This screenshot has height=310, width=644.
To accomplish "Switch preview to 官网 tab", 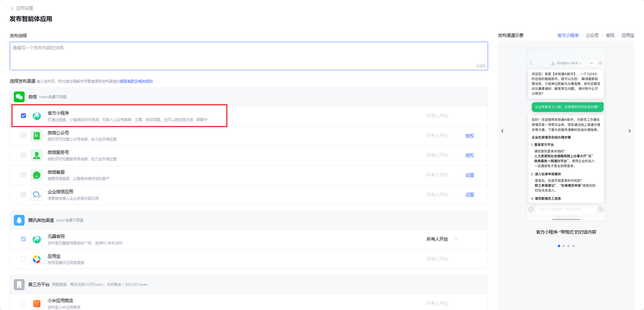I will 610,36.
